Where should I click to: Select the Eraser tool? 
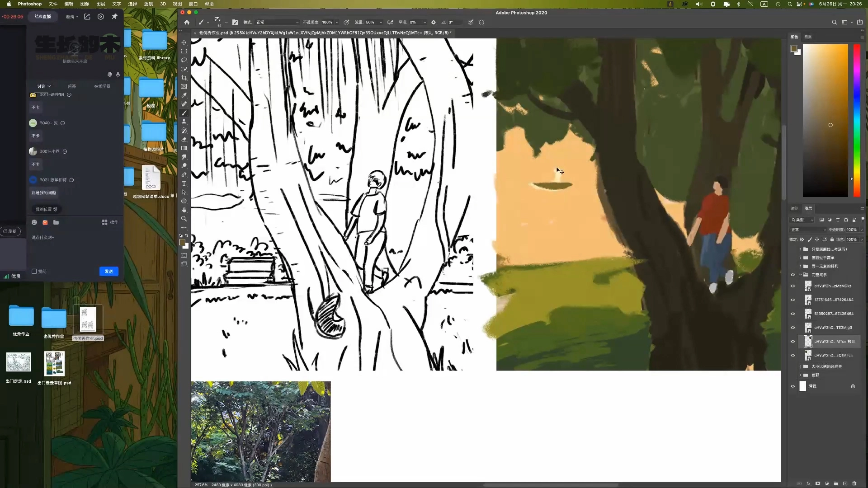point(184,140)
